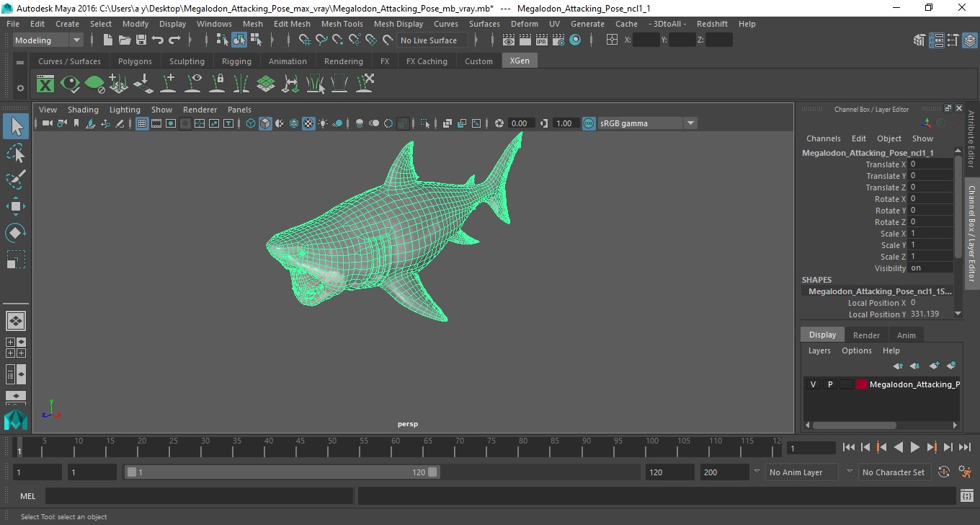980x525 pixels.
Task: Toggle the P playback box for Megalodon layer
Action: coord(829,384)
